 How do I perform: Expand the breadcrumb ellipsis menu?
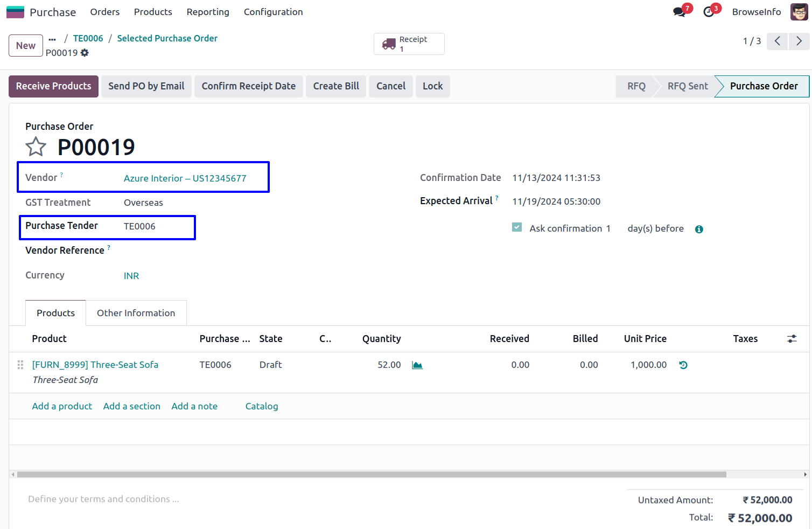(x=52, y=39)
